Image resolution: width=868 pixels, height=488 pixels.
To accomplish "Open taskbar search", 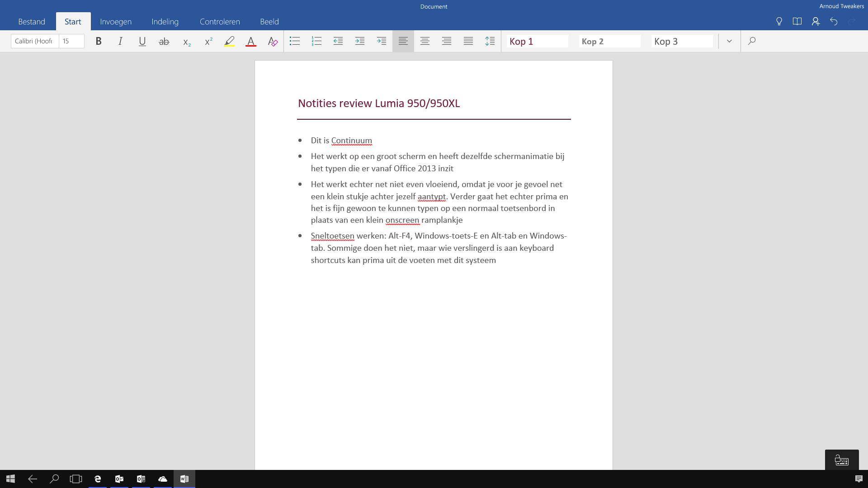I will coord(54,479).
